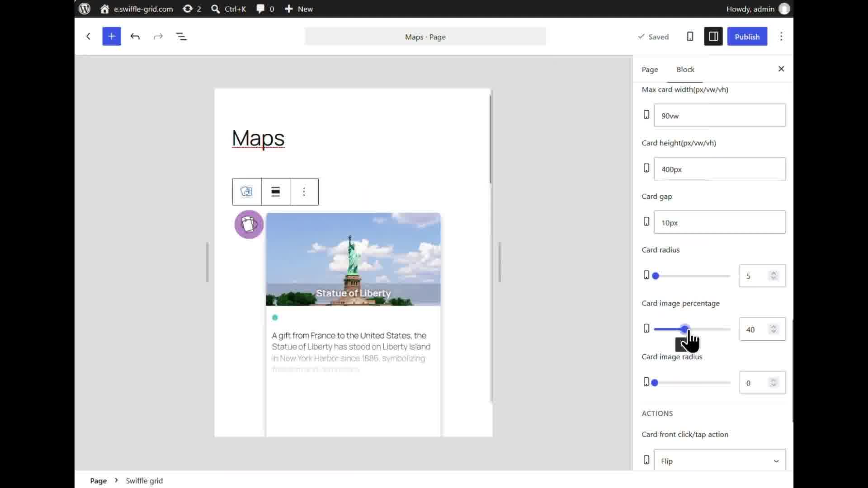This screenshot has height=488, width=868.
Task: Redo the reverted change
Action: [158, 37]
